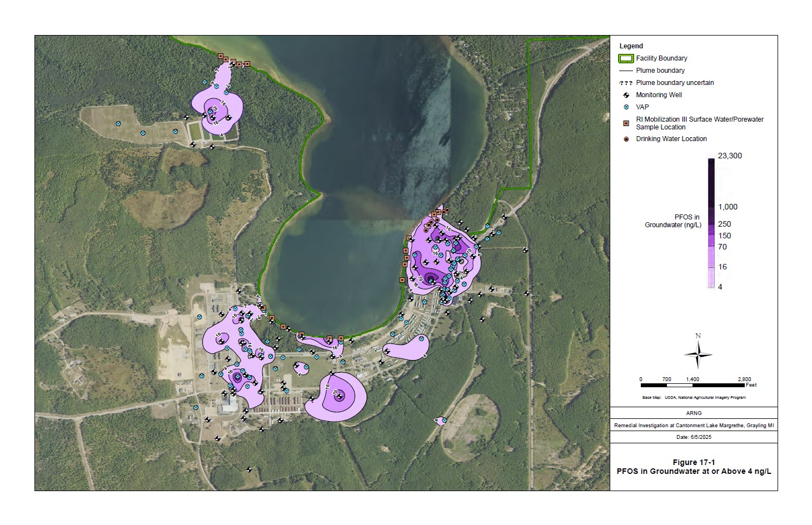This screenshot has width=812, height=525.
Task: Click the "150" value beside the gradient bar
Action: [725, 236]
